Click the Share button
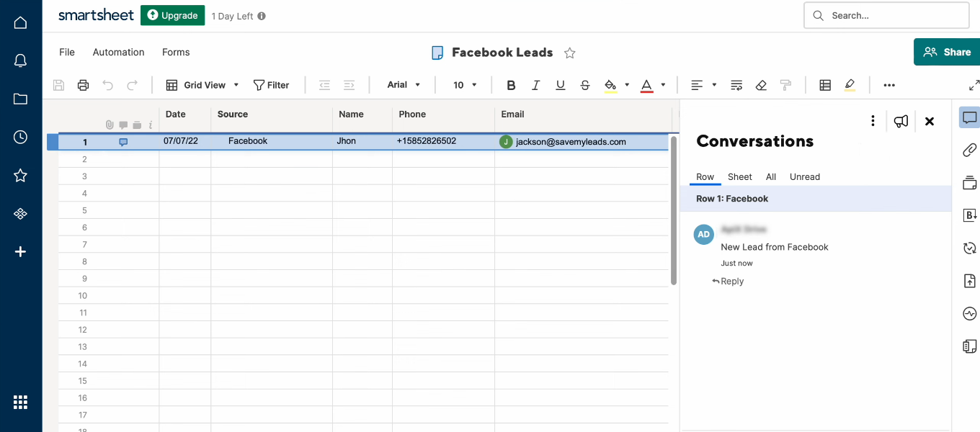 947,52
